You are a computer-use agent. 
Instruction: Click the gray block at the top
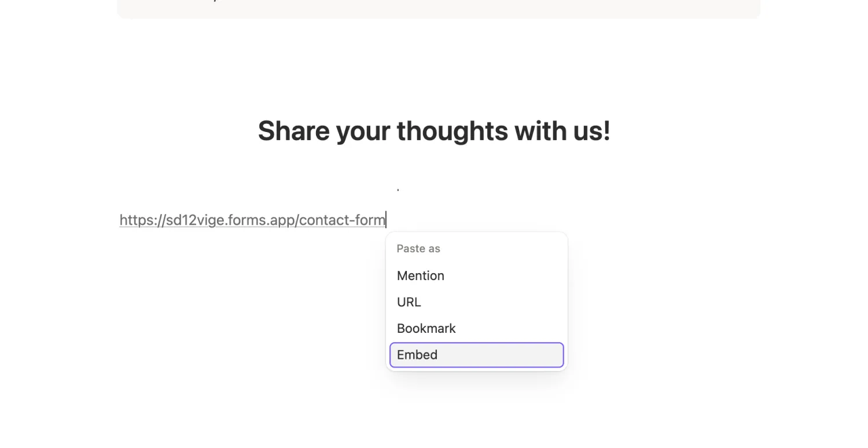coord(438,9)
